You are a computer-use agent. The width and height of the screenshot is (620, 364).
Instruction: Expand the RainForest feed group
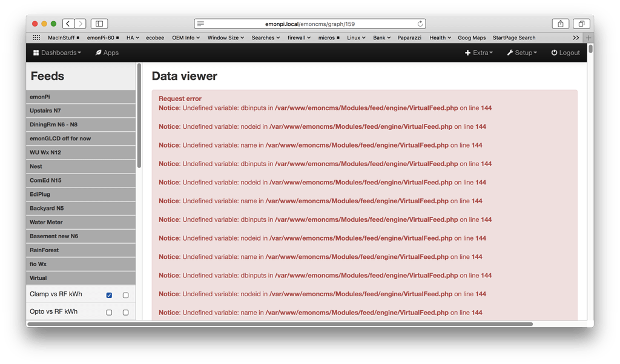tap(81, 250)
